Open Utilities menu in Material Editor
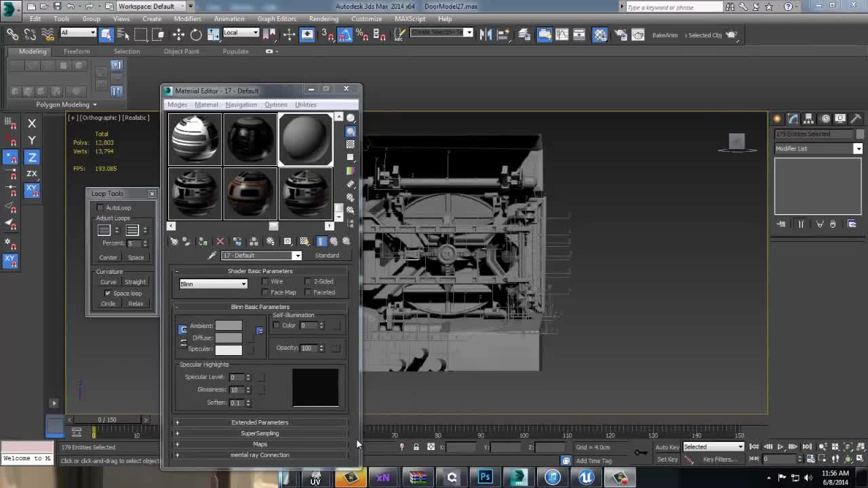This screenshot has width=868, height=488. coord(305,104)
